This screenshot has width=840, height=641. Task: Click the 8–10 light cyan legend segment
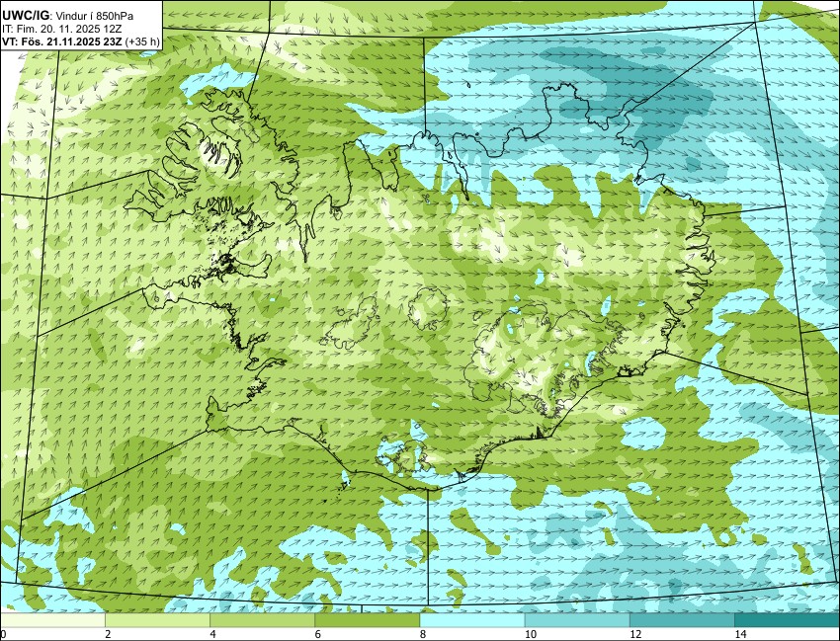472,620
